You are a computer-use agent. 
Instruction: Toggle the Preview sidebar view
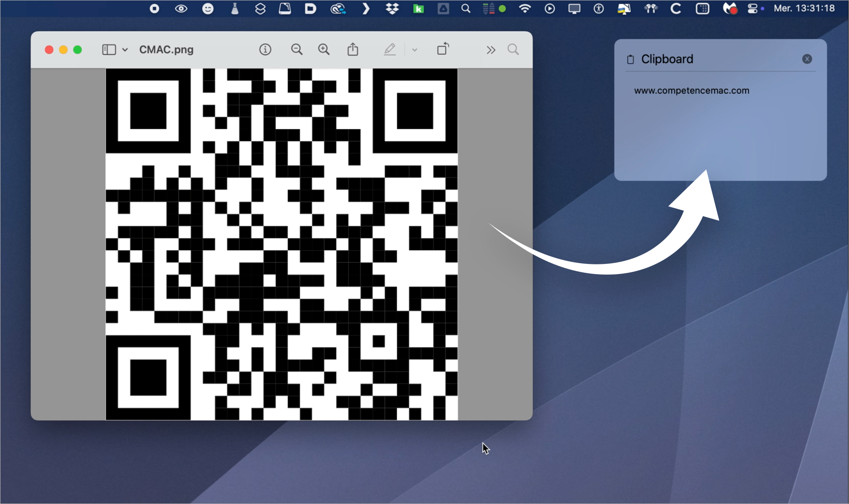coord(109,50)
